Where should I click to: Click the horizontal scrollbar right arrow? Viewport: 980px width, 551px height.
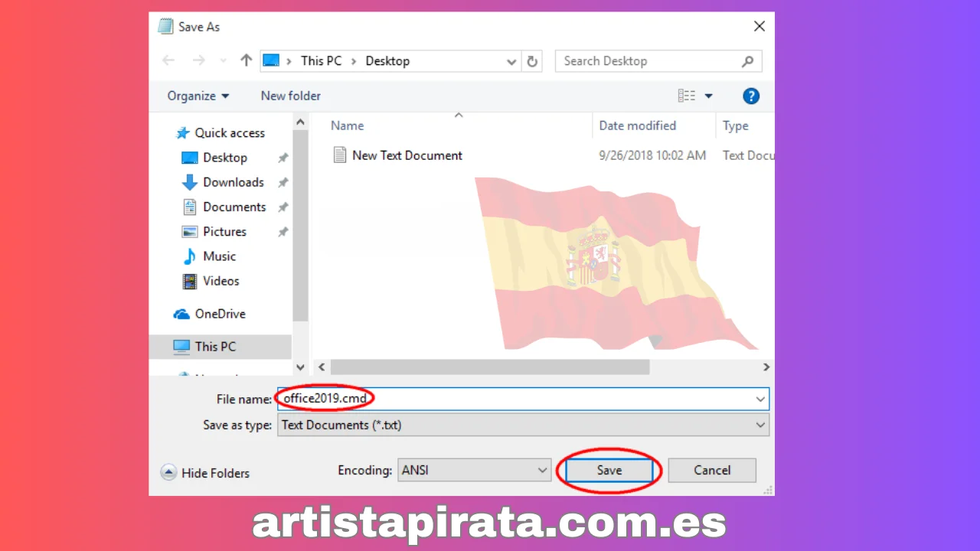tap(766, 367)
